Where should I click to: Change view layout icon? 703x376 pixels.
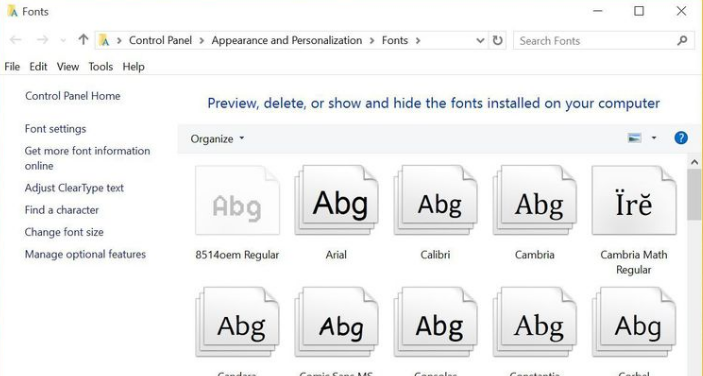(634, 138)
